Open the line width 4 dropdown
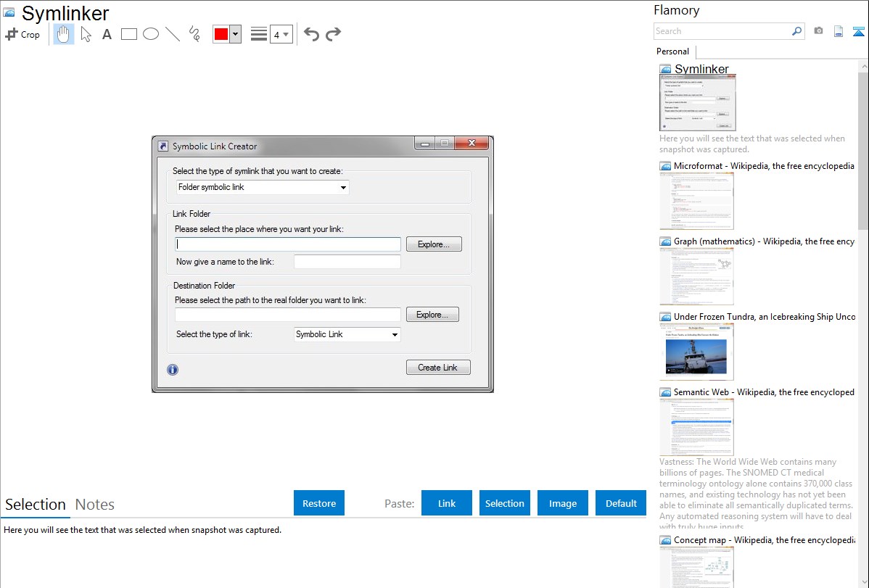869x588 pixels. pos(281,34)
